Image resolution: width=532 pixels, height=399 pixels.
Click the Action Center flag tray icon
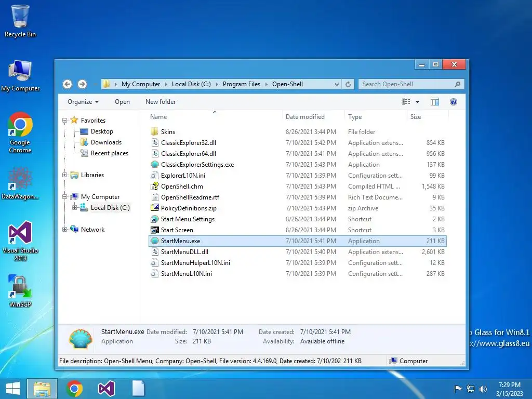pyautogui.click(x=458, y=389)
